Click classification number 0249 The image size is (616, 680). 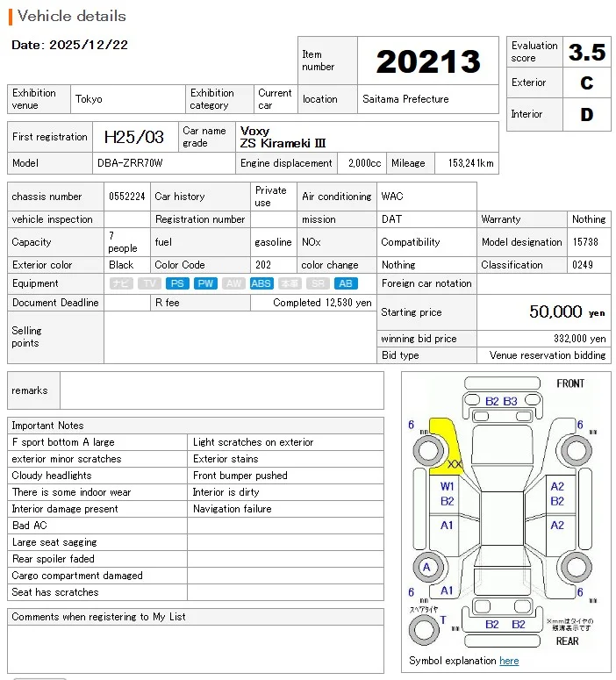582,265
